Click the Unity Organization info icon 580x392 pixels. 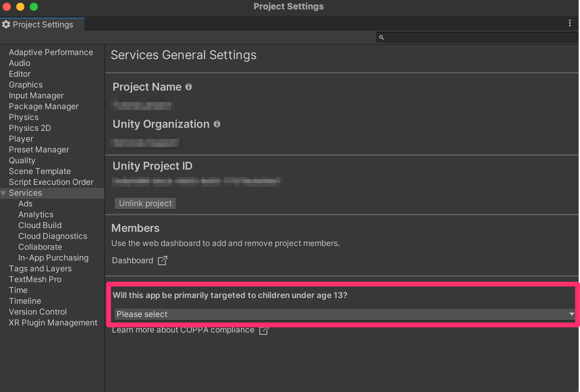point(217,124)
